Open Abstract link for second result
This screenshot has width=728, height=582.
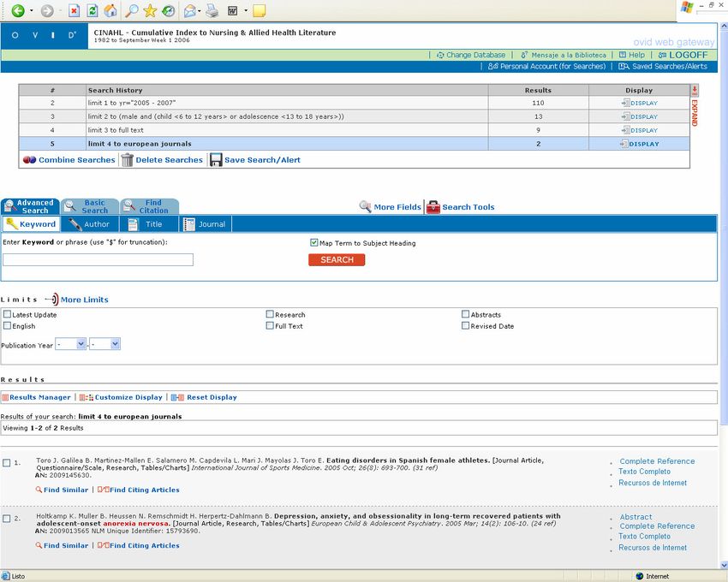(x=636, y=517)
